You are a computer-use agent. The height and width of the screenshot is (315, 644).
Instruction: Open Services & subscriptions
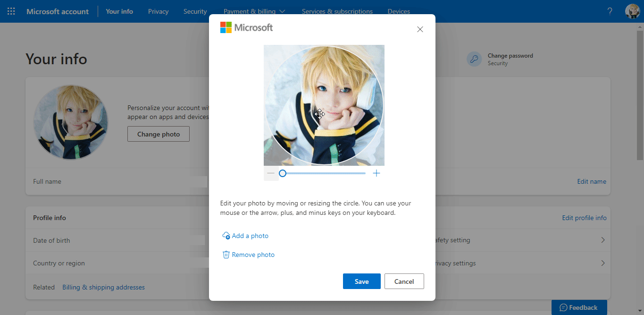[337, 11]
